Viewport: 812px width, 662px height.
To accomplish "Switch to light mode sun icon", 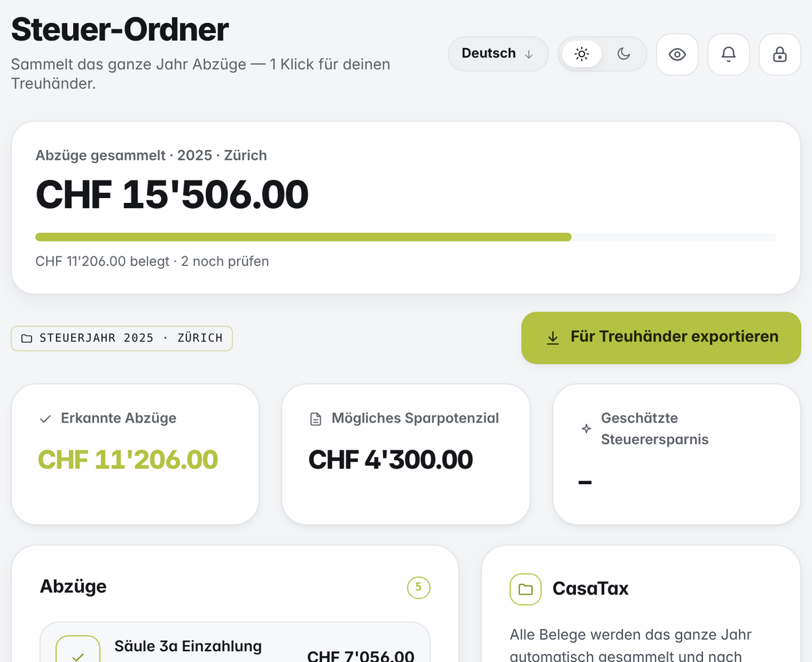I will coord(581,54).
